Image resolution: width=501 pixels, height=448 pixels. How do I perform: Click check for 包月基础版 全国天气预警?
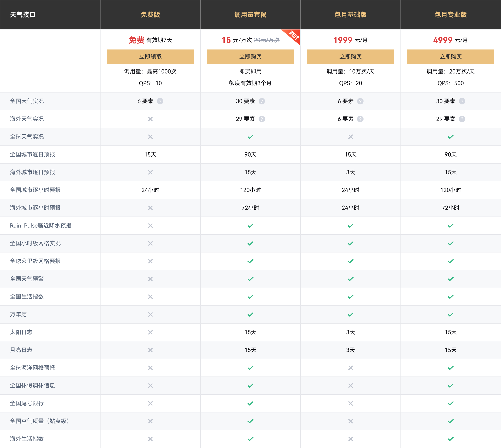[350, 279]
